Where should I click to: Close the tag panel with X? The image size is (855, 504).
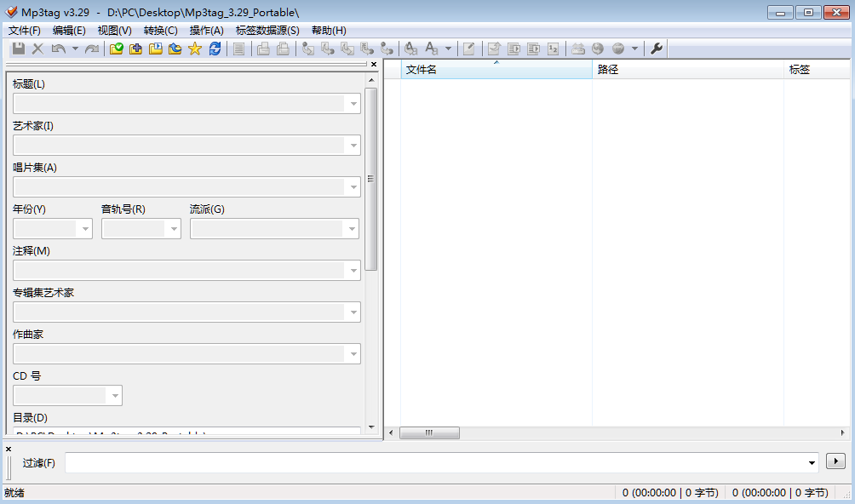373,64
